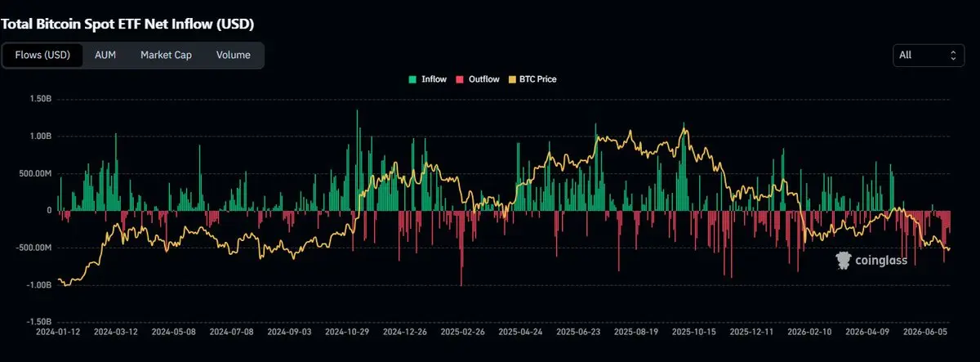Click the 2025-10-15 date label
Image resolution: width=980 pixels, height=362 pixels.
pyautogui.click(x=696, y=333)
